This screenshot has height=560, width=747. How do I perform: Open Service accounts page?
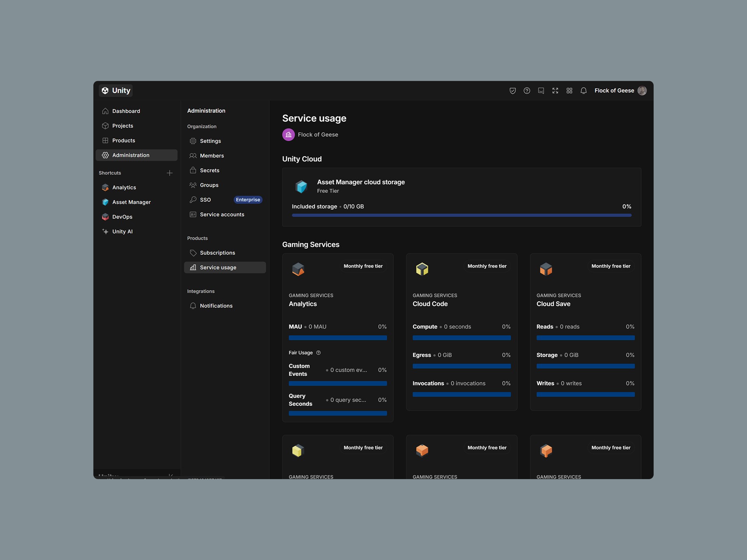222,215
